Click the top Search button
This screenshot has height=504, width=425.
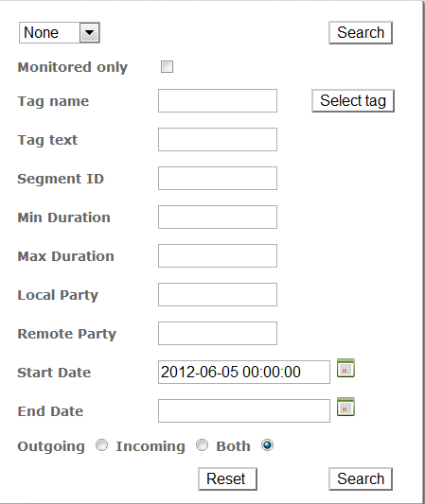pyautogui.click(x=361, y=33)
